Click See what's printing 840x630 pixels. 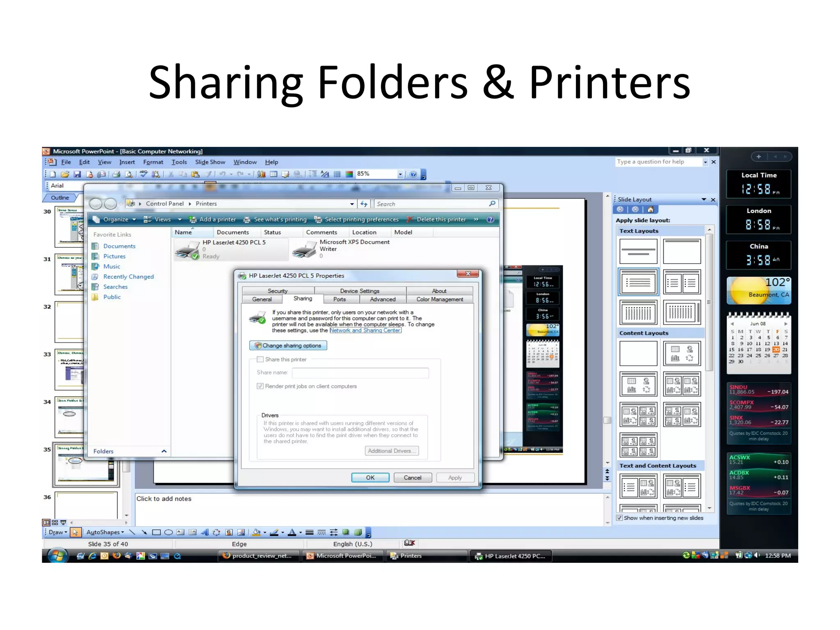click(x=275, y=219)
